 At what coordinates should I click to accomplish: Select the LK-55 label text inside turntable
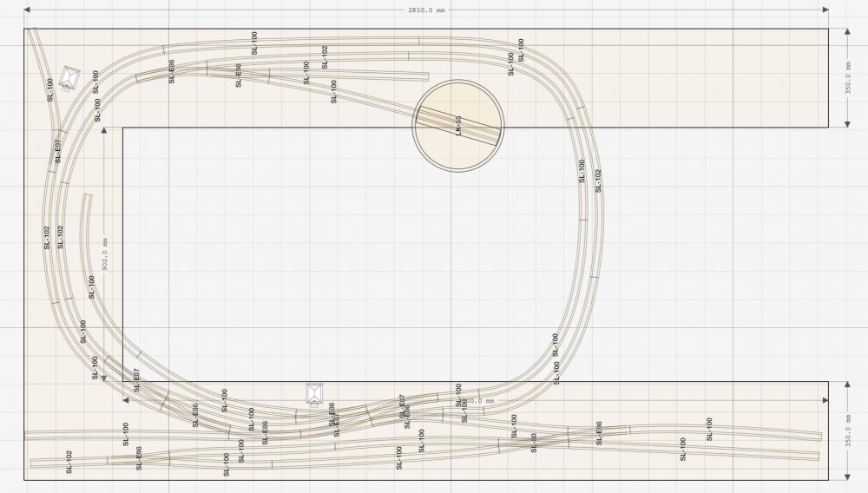click(457, 126)
